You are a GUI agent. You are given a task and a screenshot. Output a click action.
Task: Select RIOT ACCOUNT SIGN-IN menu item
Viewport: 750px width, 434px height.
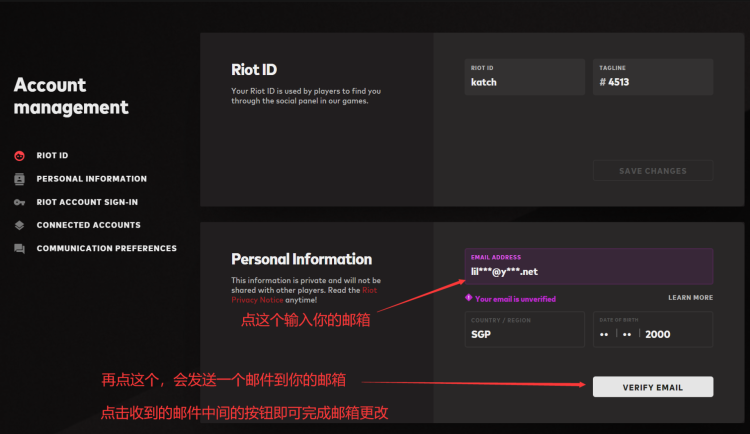coord(87,202)
